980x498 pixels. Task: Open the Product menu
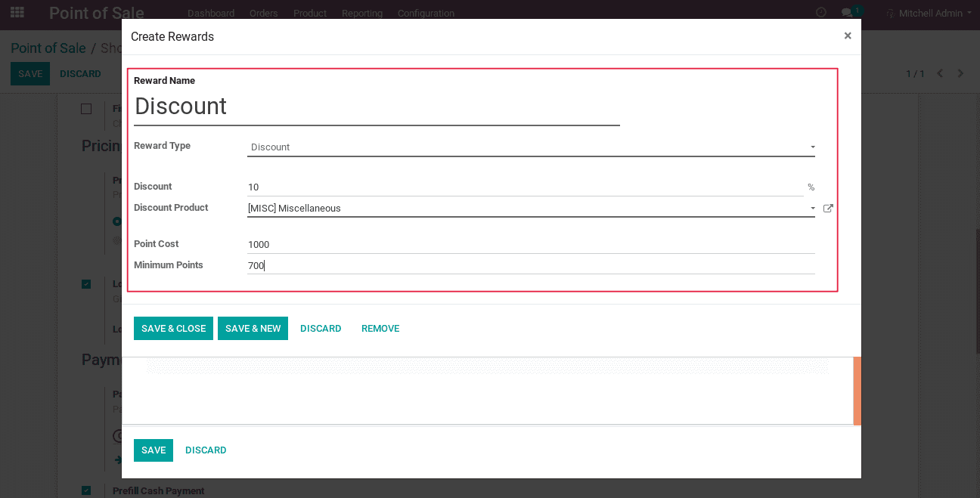(x=310, y=14)
